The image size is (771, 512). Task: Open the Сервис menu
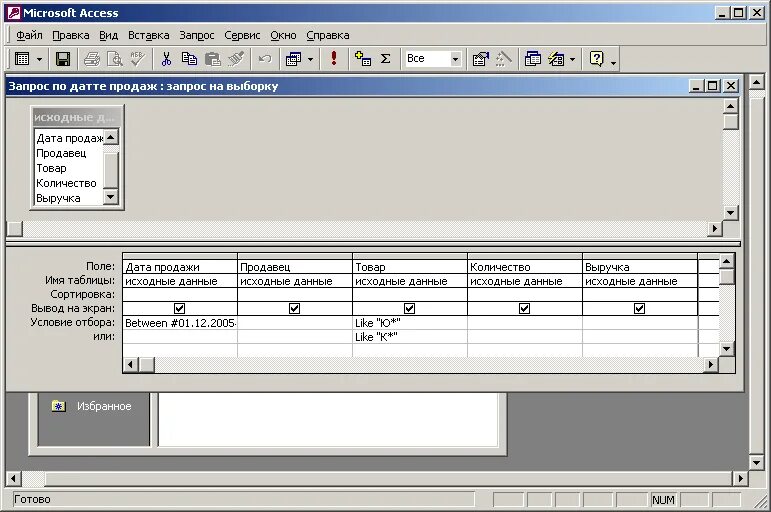click(x=242, y=35)
